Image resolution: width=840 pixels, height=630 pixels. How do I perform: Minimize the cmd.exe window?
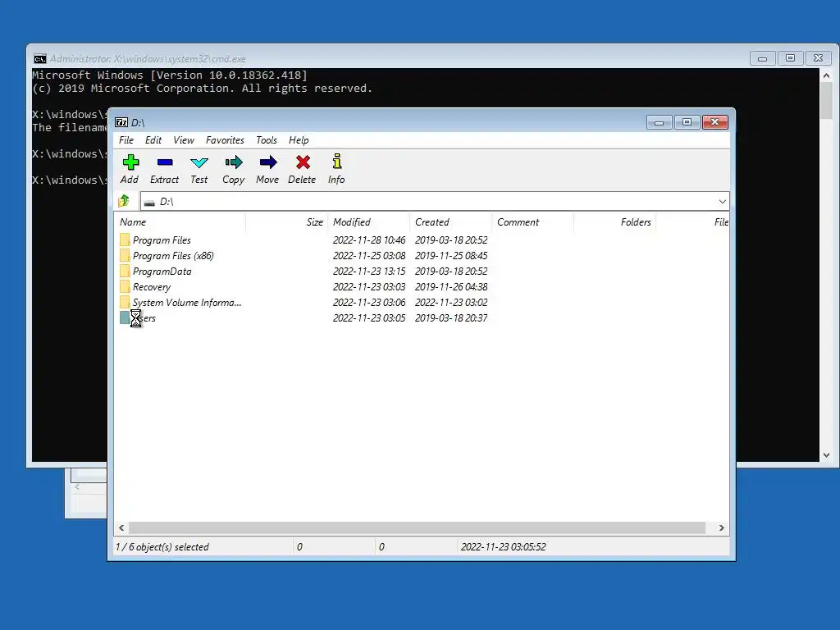pyautogui.click(x=762, y=58)
